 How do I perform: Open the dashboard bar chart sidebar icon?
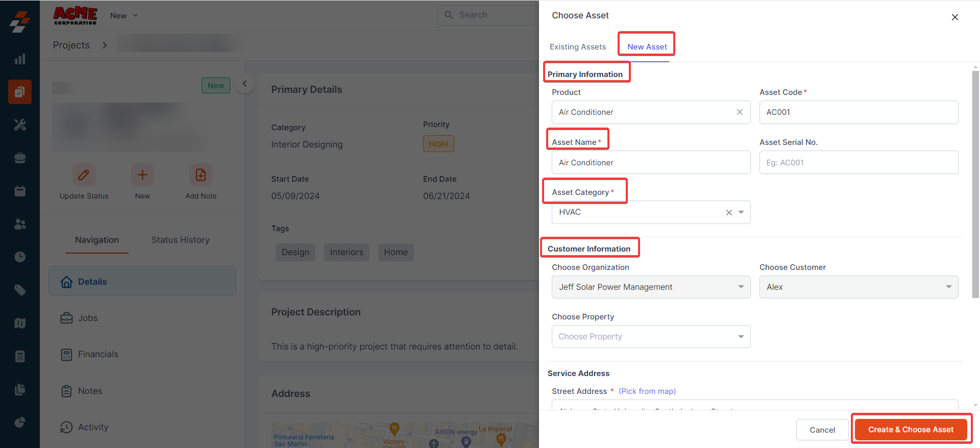(x=20, y=59)
